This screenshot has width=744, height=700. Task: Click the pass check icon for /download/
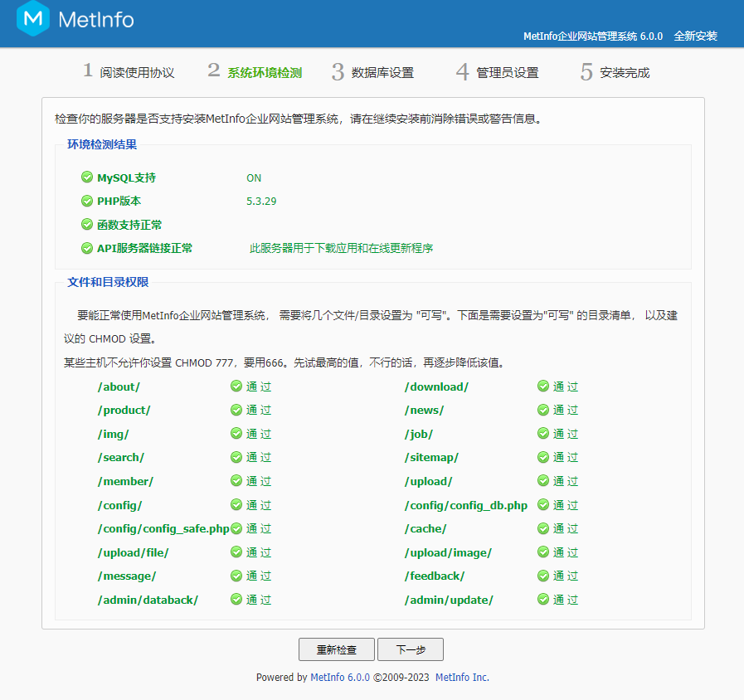[x=543, y=386]
